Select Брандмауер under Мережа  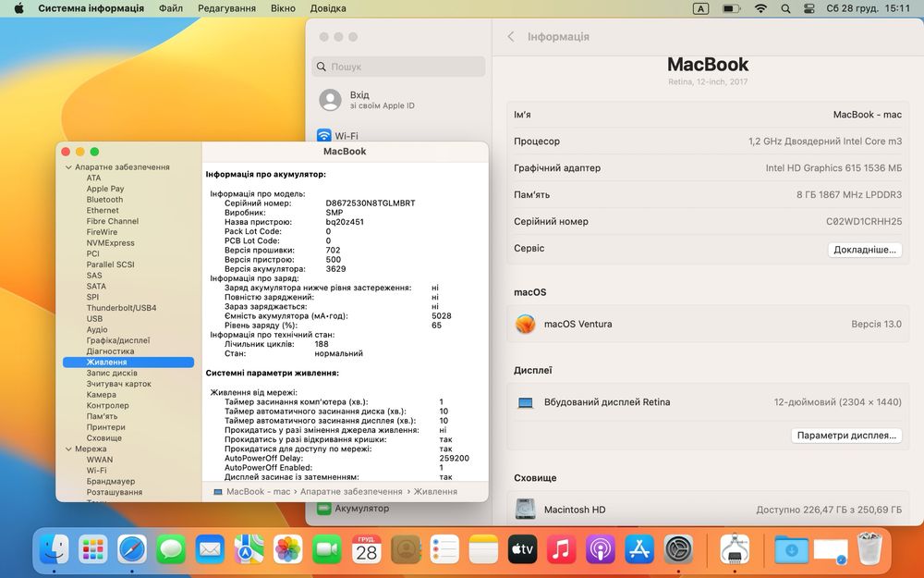[x=111, y=481]
